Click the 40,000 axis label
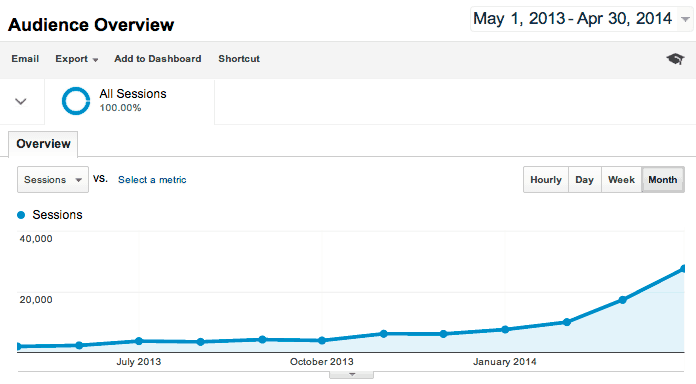The width and height of the screenshot is (696, 384). coord(36,239)
